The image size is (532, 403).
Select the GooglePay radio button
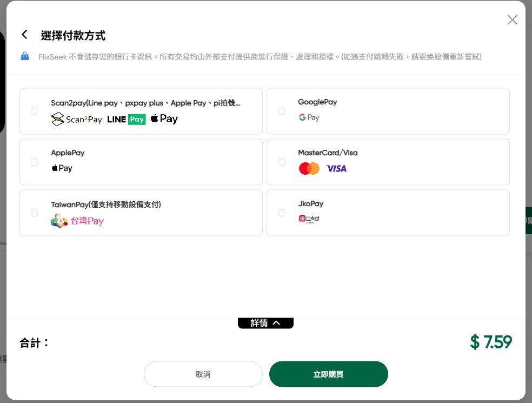coord(282,111)
